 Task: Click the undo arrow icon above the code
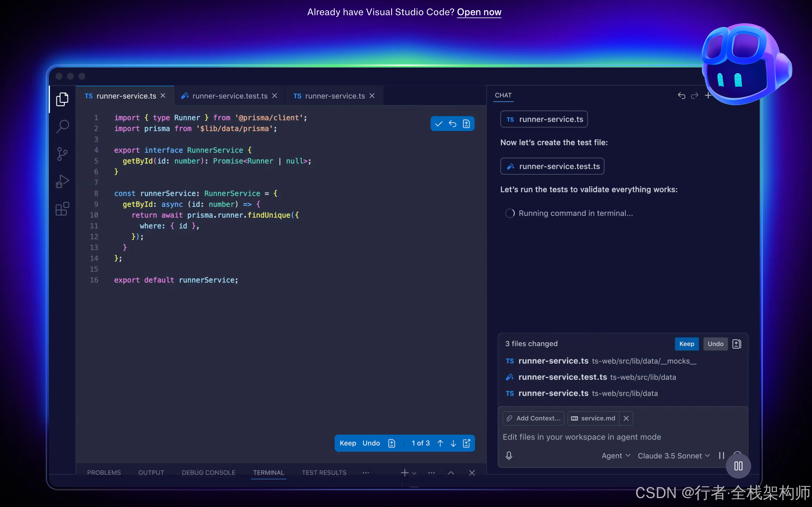tap(452, 124)
